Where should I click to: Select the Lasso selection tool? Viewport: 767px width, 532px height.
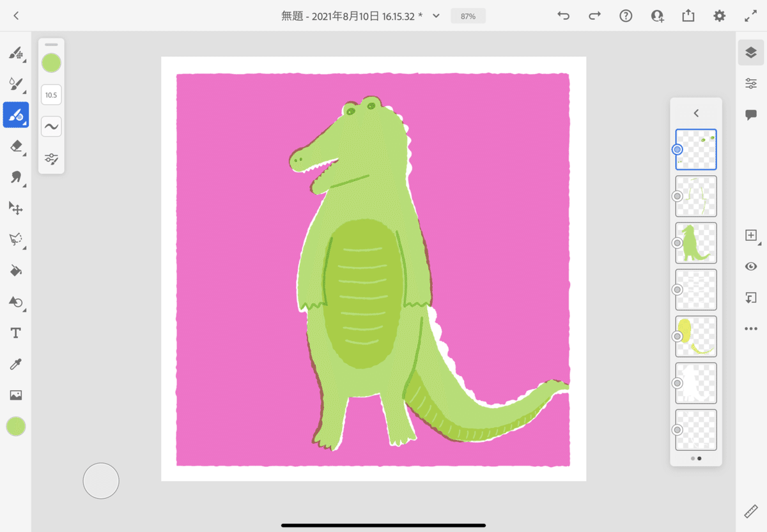point(16,239)
